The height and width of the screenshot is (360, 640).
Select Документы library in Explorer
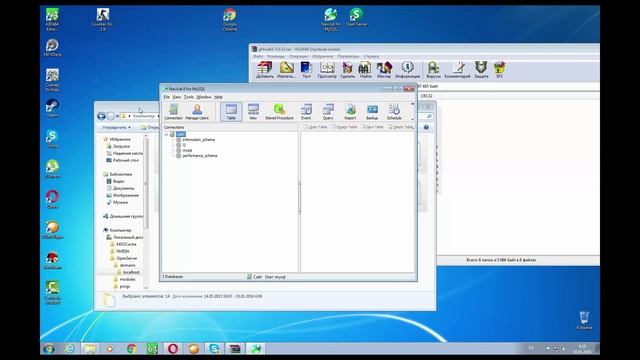pos(123,188)
